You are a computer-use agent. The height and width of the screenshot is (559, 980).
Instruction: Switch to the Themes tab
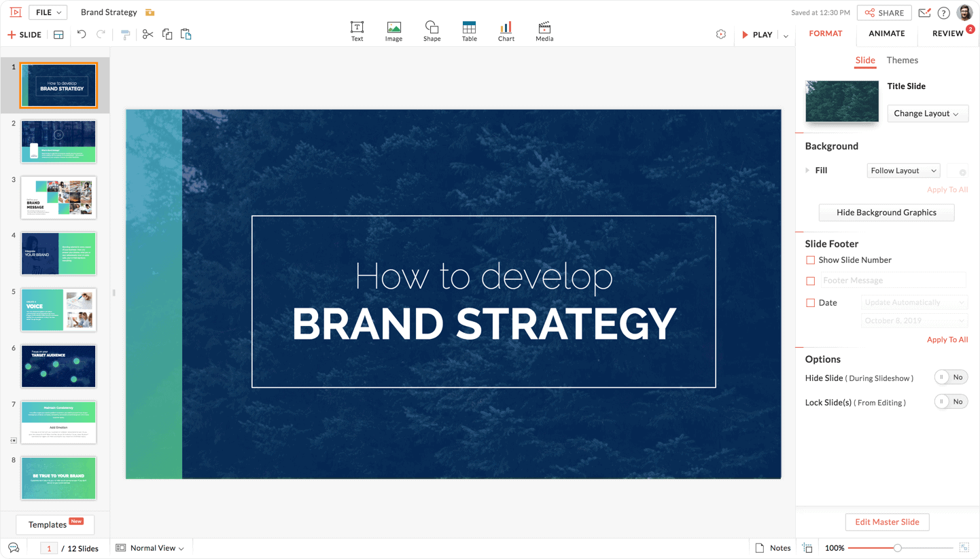[903, 60]
